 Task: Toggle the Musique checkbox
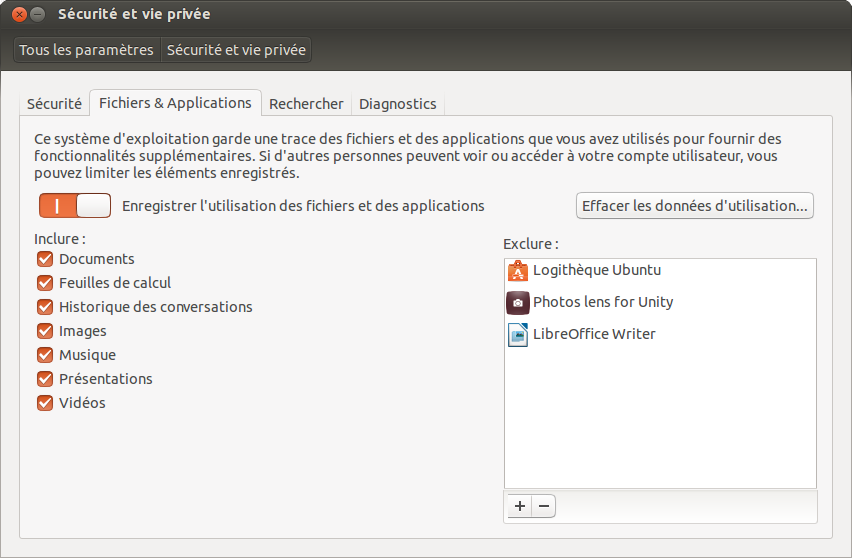45,355
